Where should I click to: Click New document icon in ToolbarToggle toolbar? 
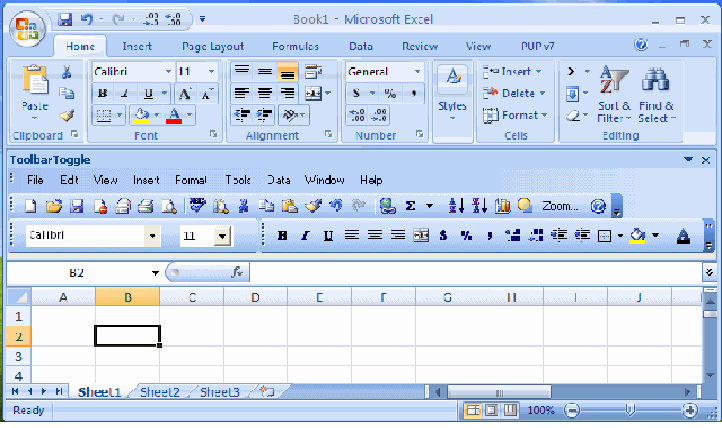pos(31,206)
